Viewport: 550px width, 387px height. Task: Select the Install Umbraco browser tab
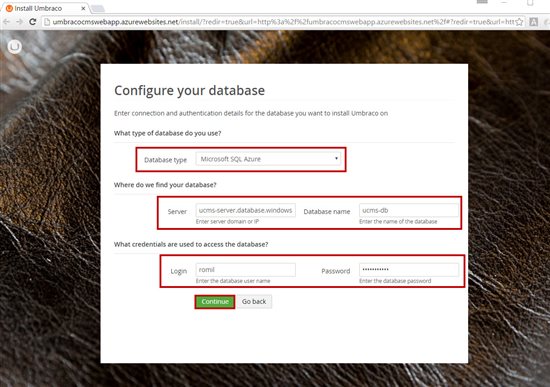45,8
